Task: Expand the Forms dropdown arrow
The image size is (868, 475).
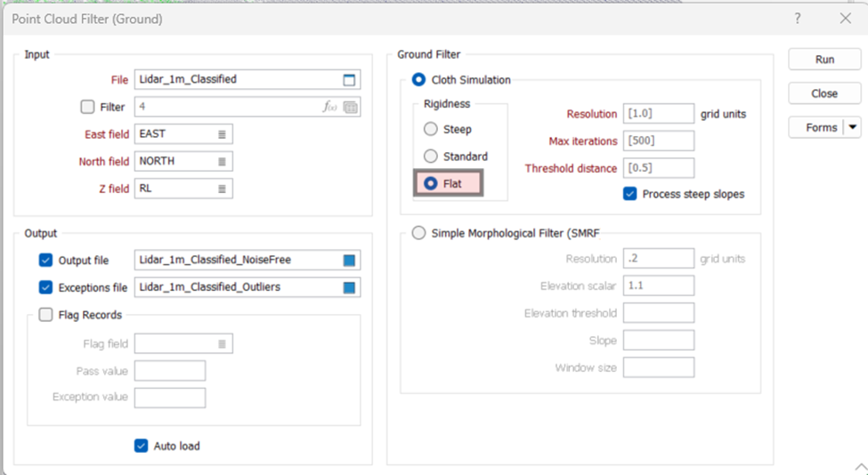Action: [x=853, y=128]
